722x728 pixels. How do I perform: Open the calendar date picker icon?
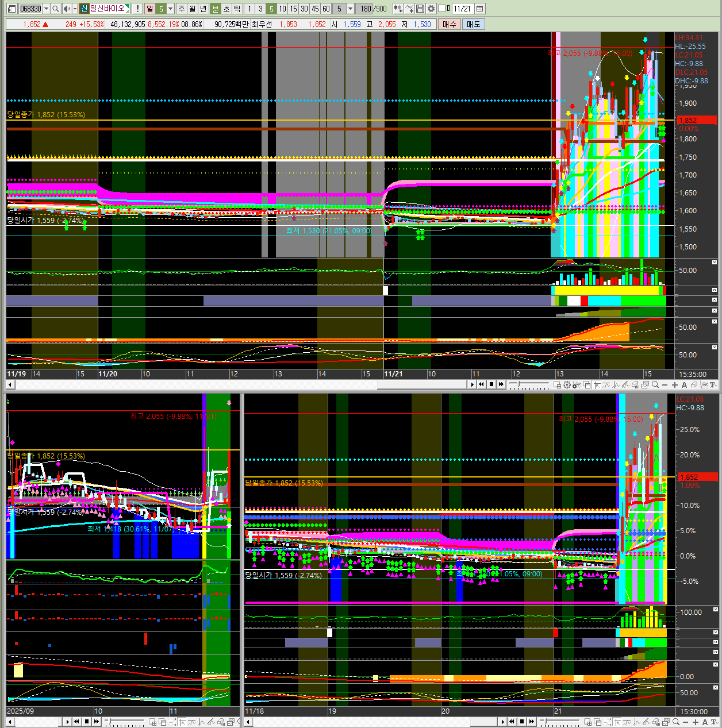[479, 9]
